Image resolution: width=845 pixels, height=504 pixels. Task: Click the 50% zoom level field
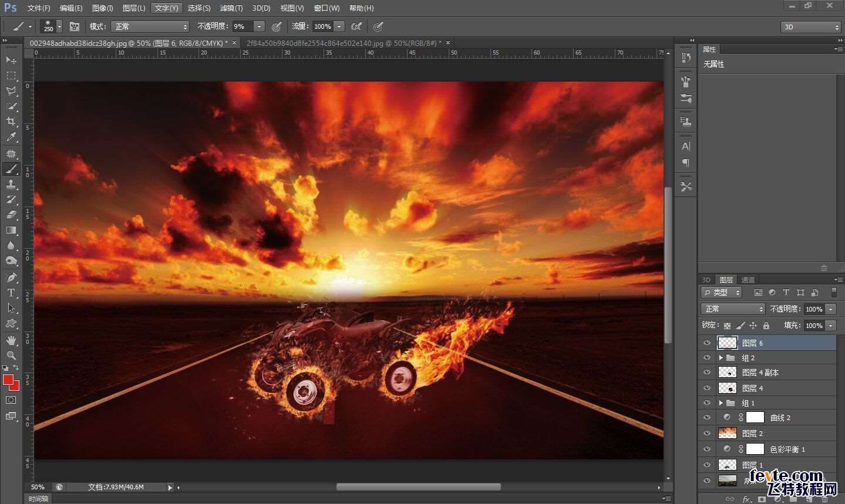coord(38,487)
